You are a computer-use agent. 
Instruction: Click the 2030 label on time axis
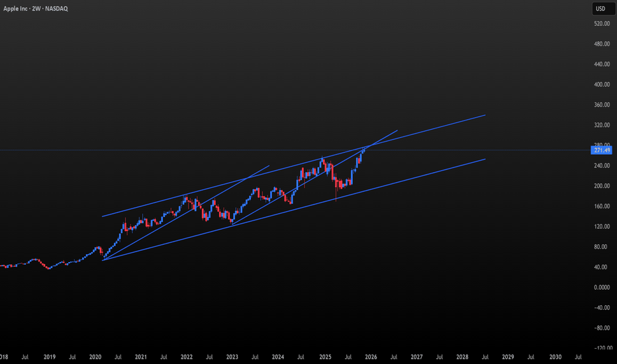coord(554,357)
